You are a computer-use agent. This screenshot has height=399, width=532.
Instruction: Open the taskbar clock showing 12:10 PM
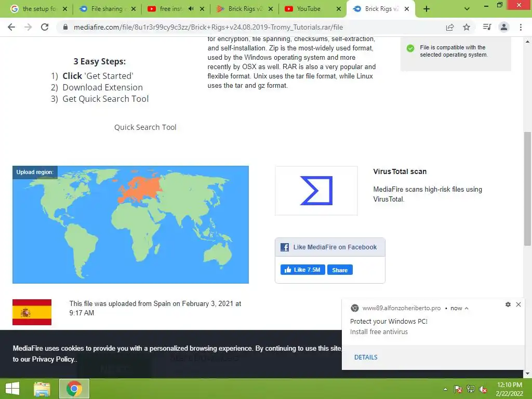tap(509, 389)
